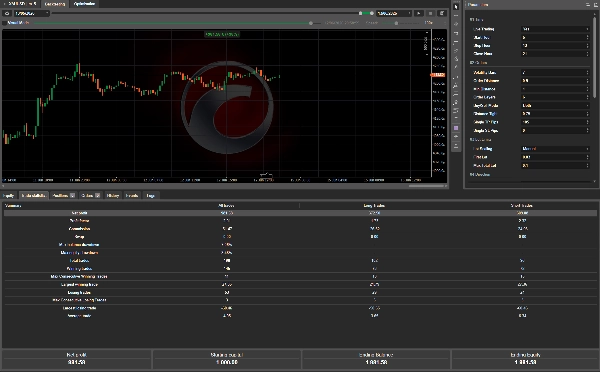Open the History tab
Viewport: 600px width, 372px height.
click(113, 196)
